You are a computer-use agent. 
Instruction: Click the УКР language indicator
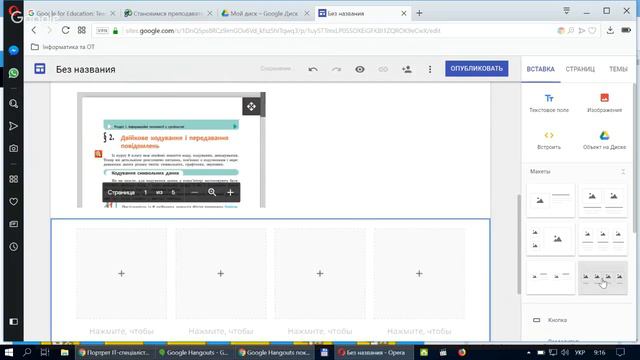(x=580, y=352)
